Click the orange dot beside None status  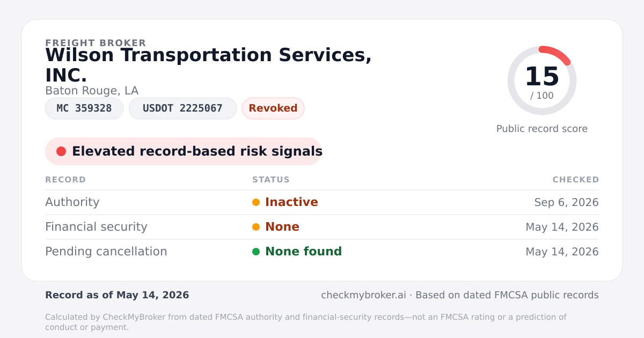click(x=256, y=227)
